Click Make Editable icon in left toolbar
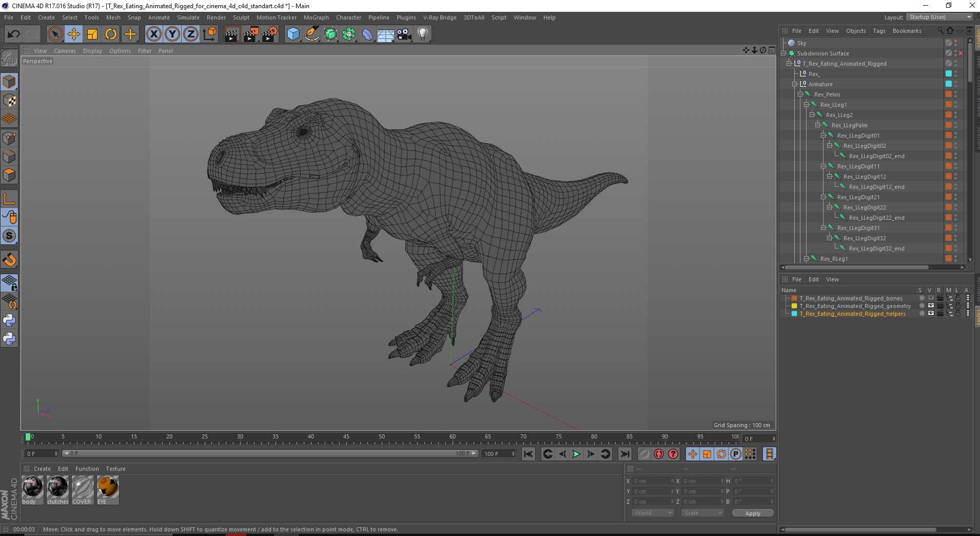The height and width of the screenshot is (536, 980). click(9, 58)
